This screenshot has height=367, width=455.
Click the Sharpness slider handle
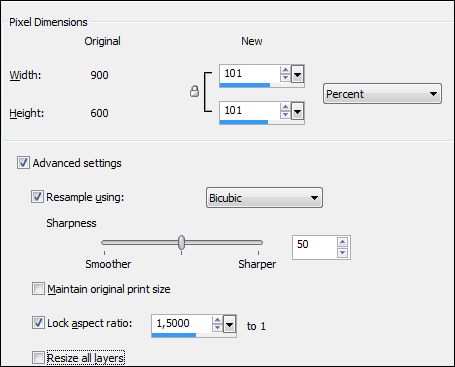click(x=181, y=242)
